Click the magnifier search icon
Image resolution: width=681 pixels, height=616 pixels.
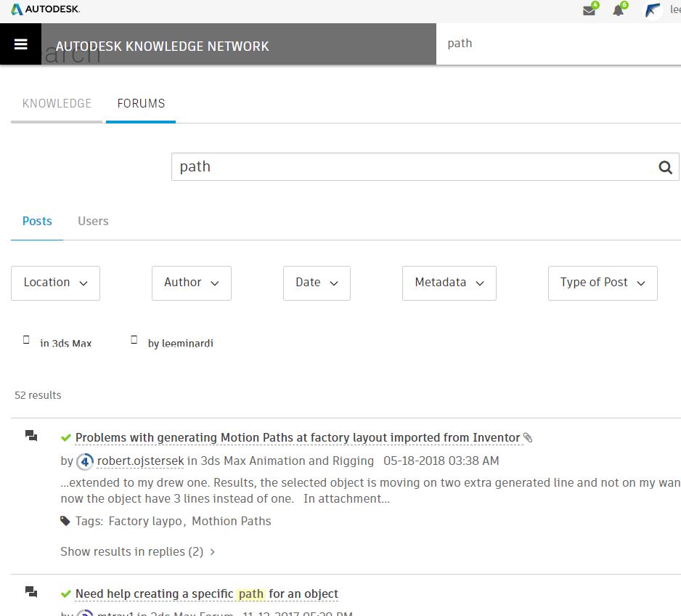[665, 167]
